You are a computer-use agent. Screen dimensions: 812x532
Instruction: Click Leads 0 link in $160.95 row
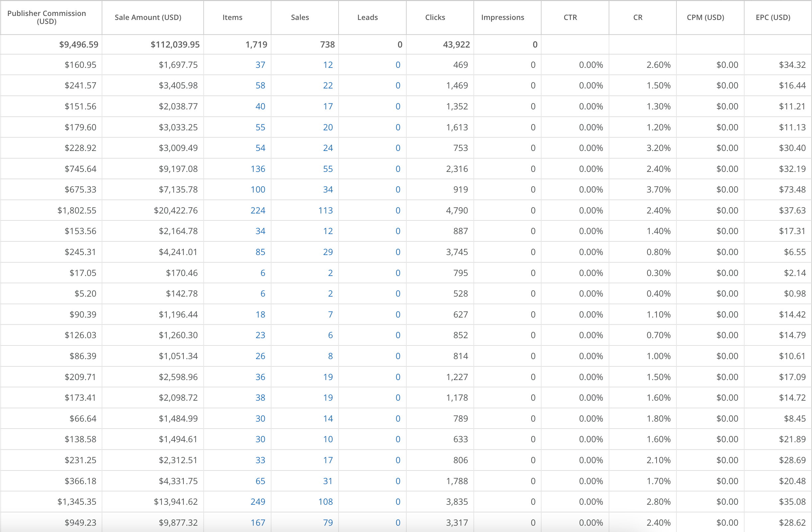398,65
